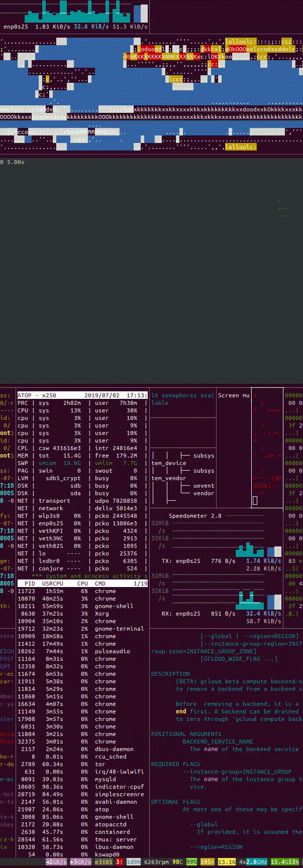Select the 2.6GHz CPU frequency indicator
This screenshot has width=303, height=868.
(257, 862)
